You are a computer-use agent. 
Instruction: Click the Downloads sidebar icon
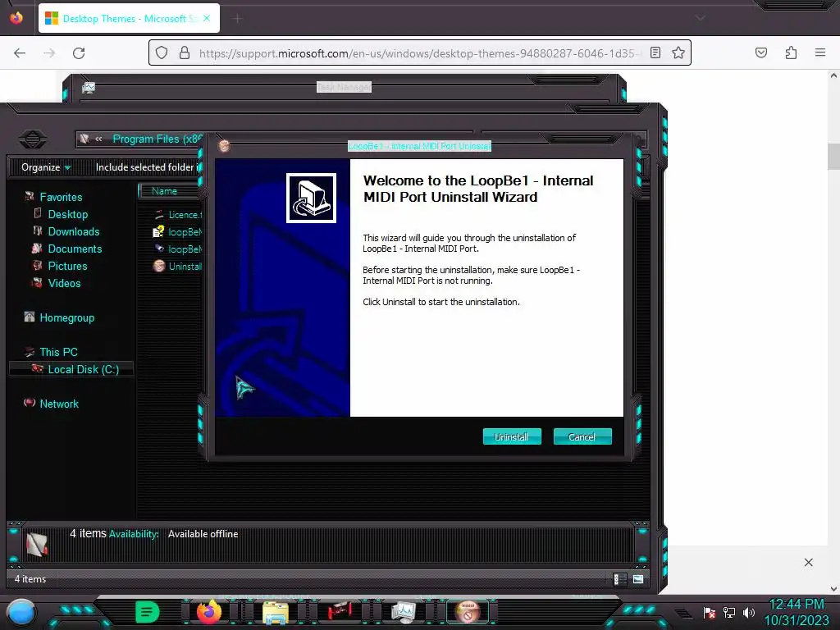[x=38, y=231]
